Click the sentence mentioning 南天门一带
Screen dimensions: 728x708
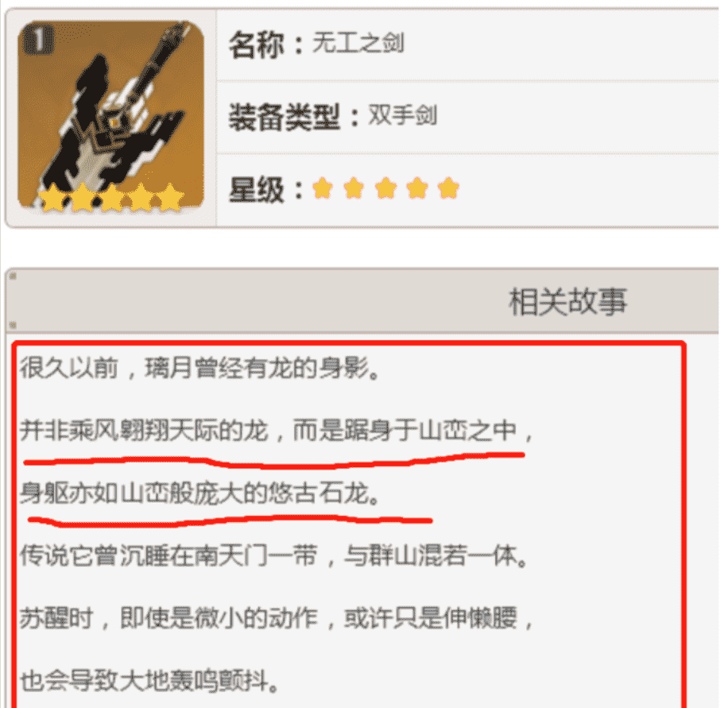pyautogui.click(x=274, y=555)
